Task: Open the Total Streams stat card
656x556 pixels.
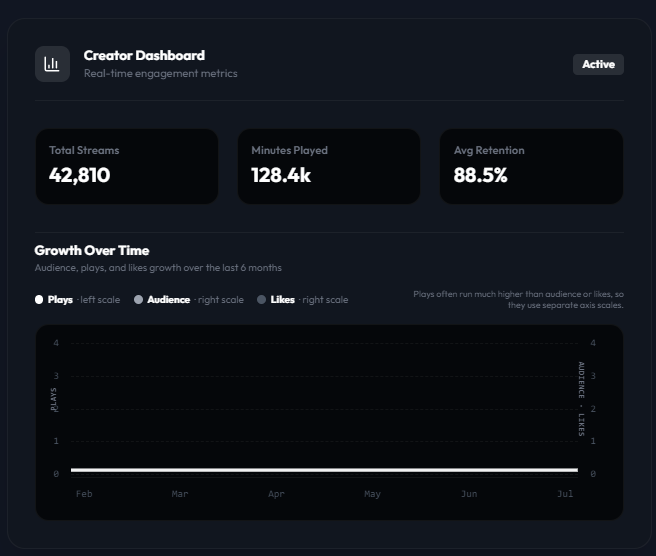Action: click(127, 167)
